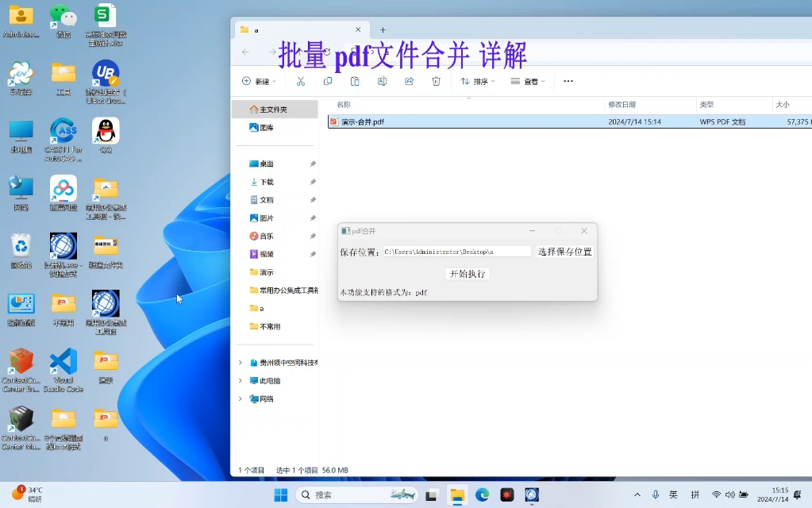812x508 pixels.
Task: Open the See more menu (...) in Explorer
Action: pos(568,81)
